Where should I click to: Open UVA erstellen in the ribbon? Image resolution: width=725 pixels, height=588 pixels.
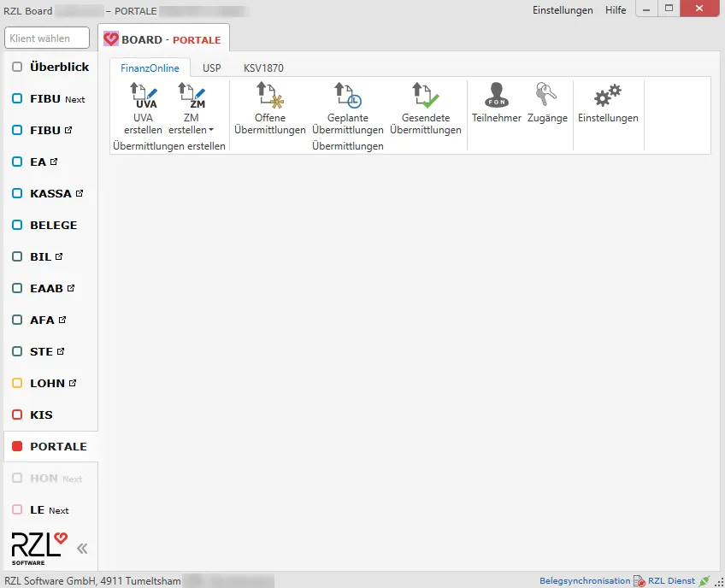click(x=143, y=109)
